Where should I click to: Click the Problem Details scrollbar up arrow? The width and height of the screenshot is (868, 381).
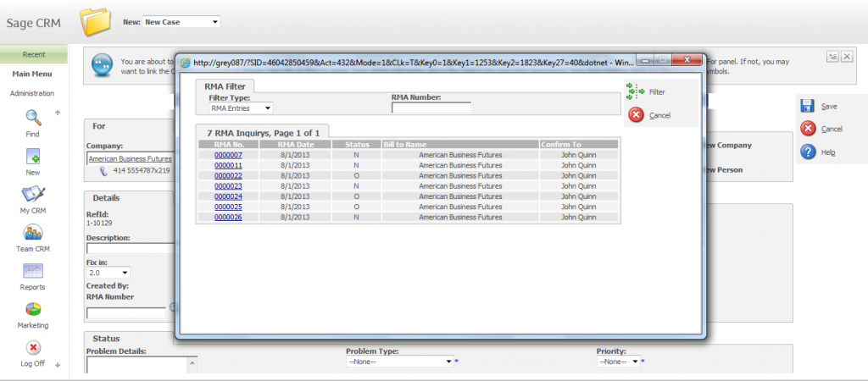[192, 362]
